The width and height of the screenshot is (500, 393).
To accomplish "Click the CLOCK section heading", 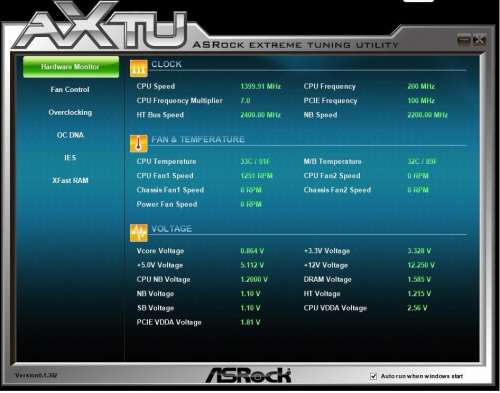I will pos(166,64).
